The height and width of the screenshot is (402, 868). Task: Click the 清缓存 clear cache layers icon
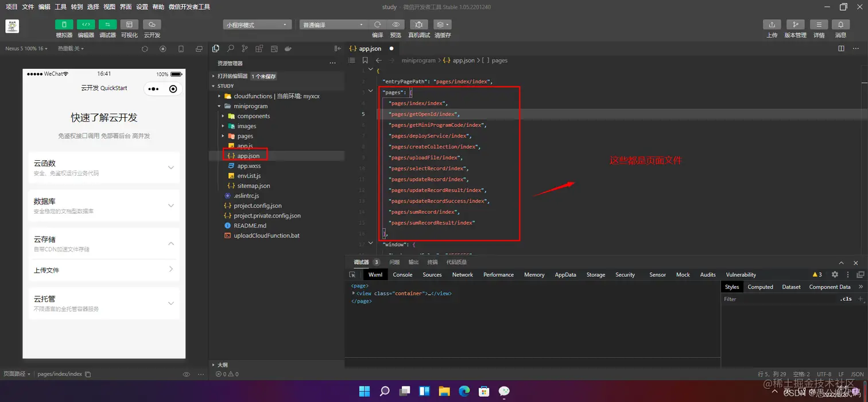(442, 25)
